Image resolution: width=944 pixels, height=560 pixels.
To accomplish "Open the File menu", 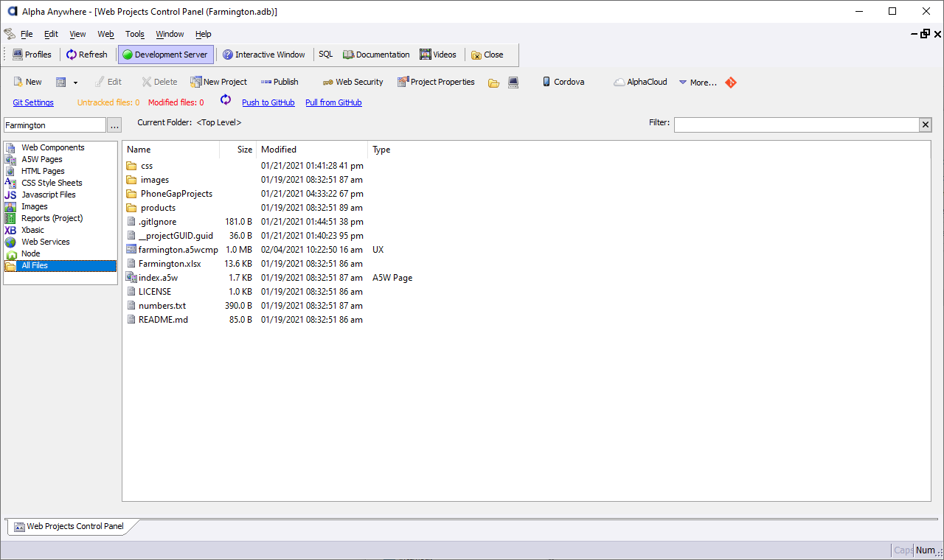I will 27,34.
